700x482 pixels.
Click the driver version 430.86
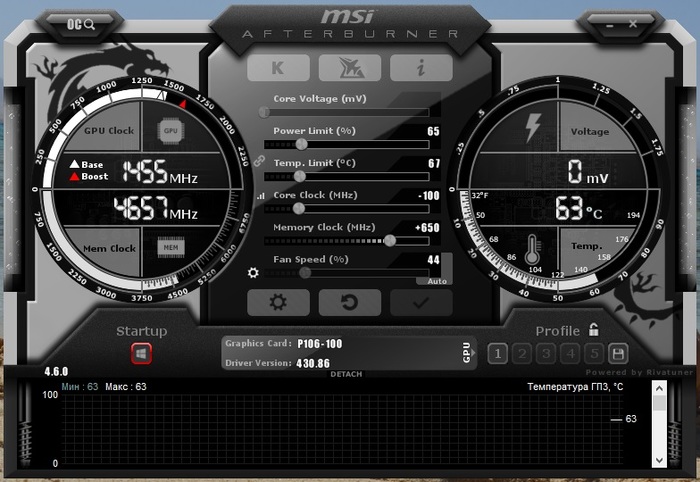(x=313, y=363)
